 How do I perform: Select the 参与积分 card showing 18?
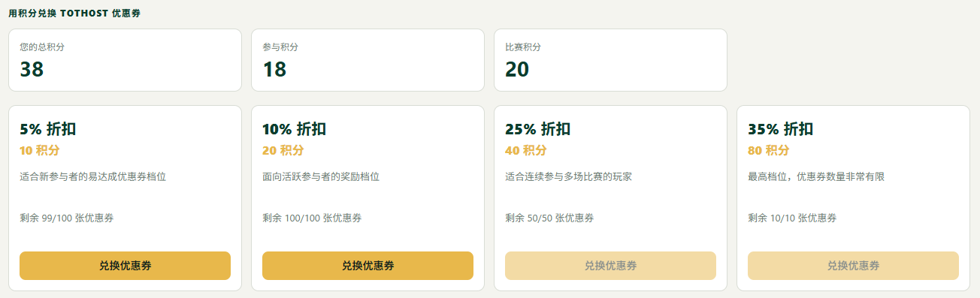pos(367,60)
